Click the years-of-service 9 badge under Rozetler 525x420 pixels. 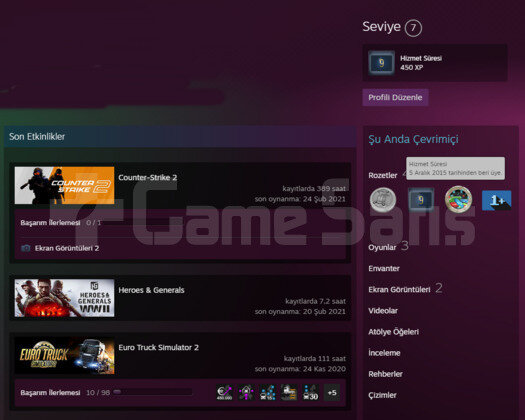(x=421, y=200)
